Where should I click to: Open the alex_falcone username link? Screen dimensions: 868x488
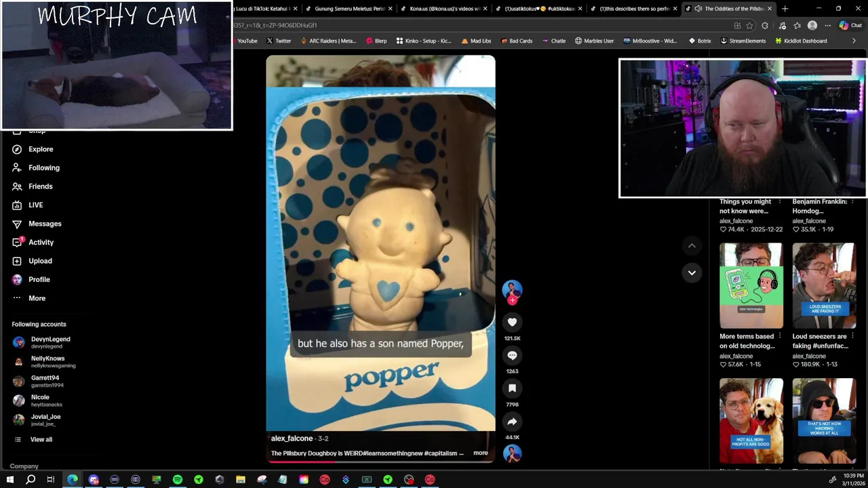coord(292,439)
